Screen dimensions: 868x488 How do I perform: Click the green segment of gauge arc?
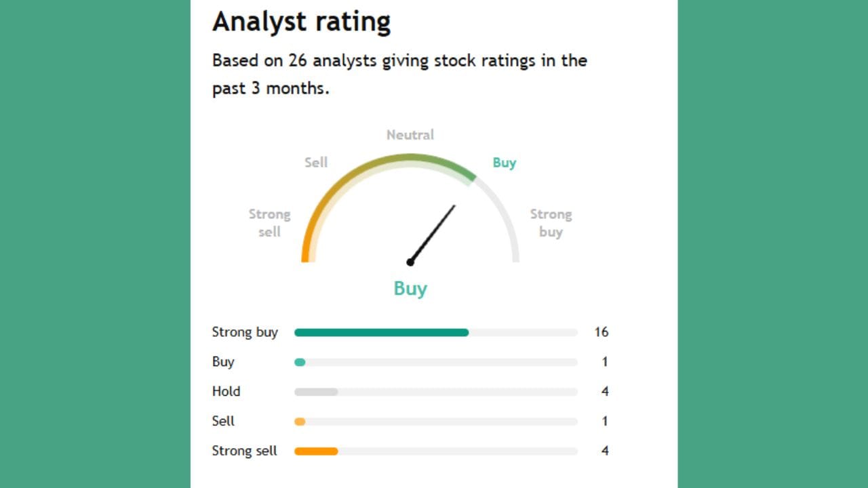click(453, 167)
